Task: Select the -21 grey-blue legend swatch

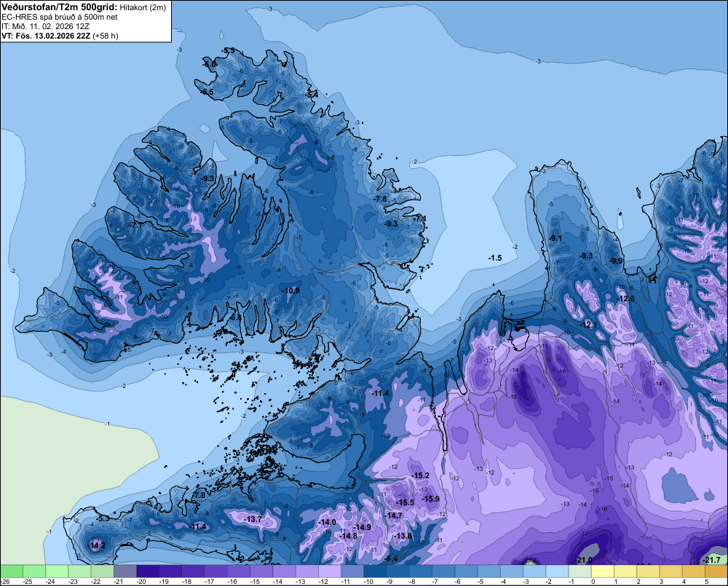Action: (x=125, y=571)
